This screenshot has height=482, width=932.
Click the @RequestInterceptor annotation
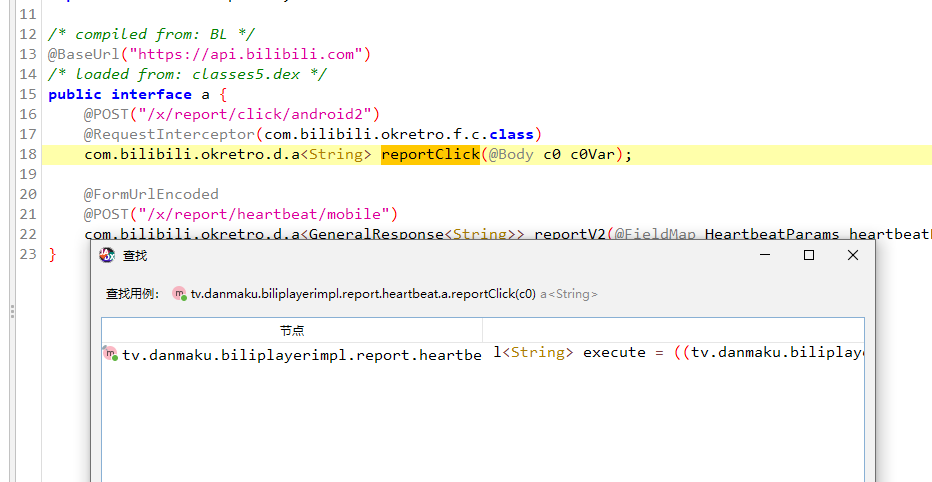pos(169,134)
